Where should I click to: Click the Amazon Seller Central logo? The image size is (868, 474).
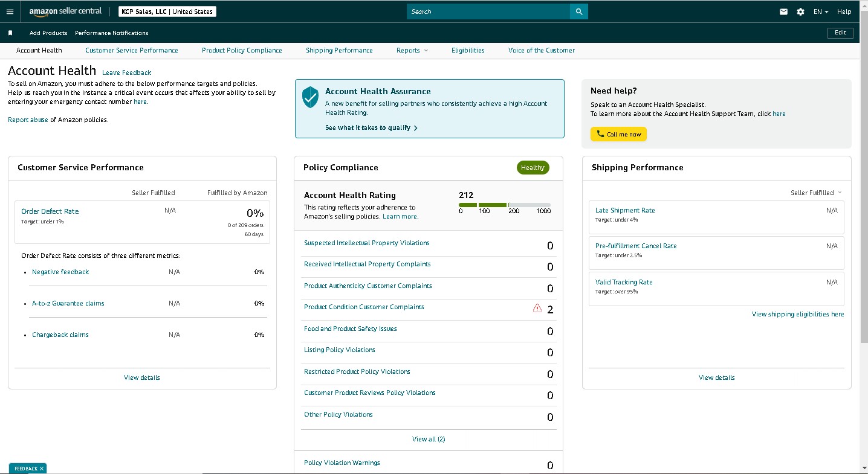(65, 11)
